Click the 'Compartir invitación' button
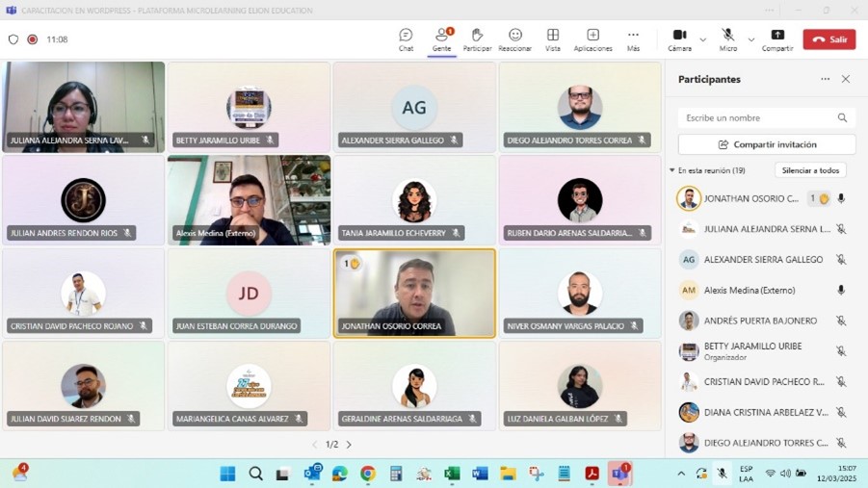The width and height of the screenshot is (868, 488). pos(767,144)
